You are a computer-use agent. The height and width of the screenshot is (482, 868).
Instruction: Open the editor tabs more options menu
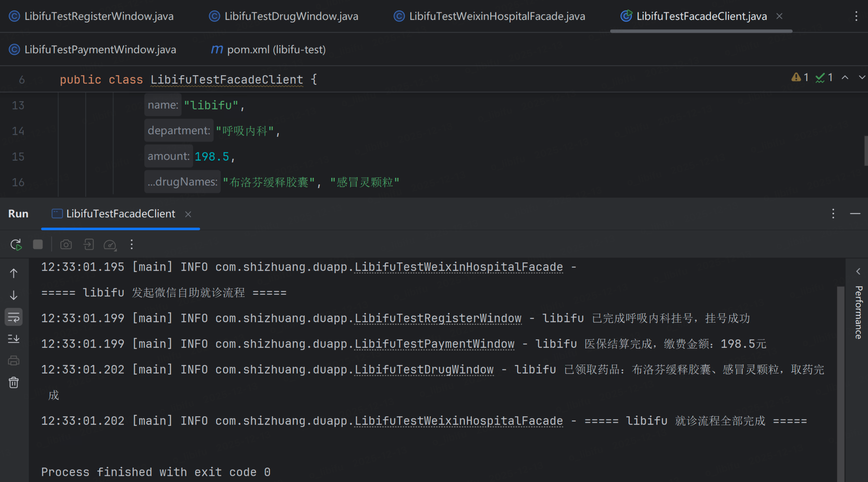tap(856, 16)
